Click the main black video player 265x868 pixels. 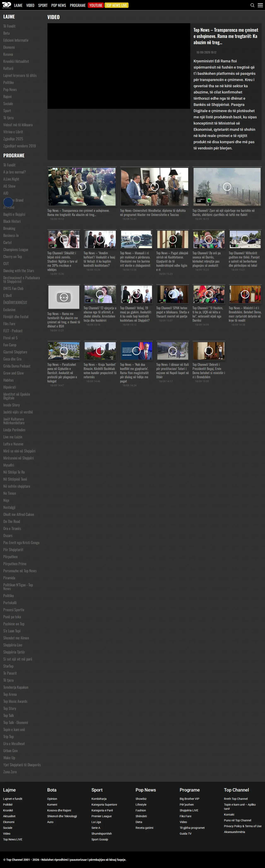pos(119,66)
